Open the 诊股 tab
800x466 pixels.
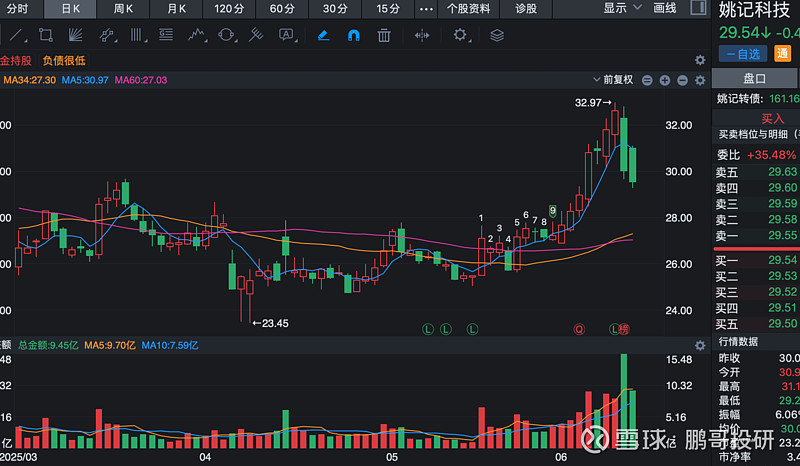[x=526, y=9]
